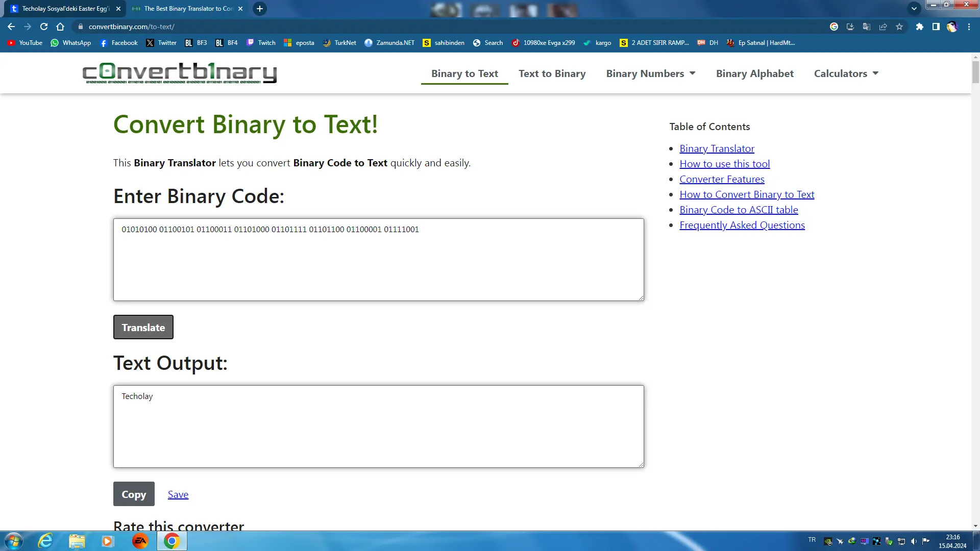This screenshot has width=980, height=551.
Task: Open the Search bookmark
Action: click(488, 43)
